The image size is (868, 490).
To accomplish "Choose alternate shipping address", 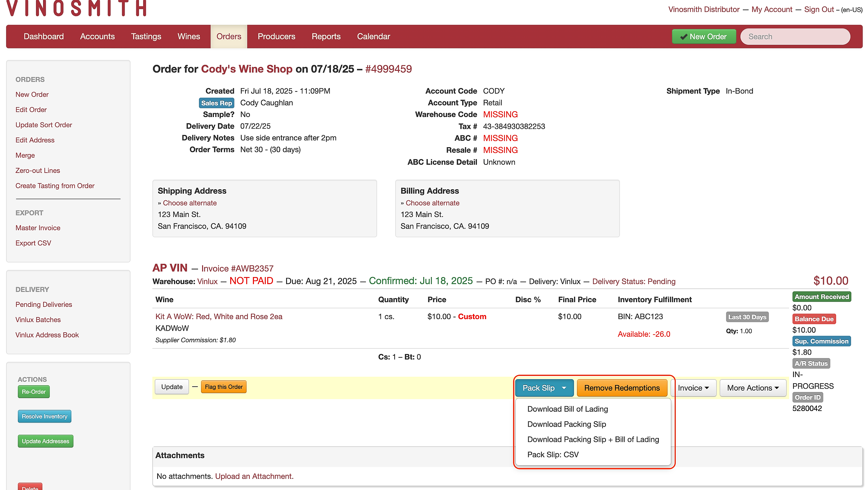I will click(x=190, y=203).
